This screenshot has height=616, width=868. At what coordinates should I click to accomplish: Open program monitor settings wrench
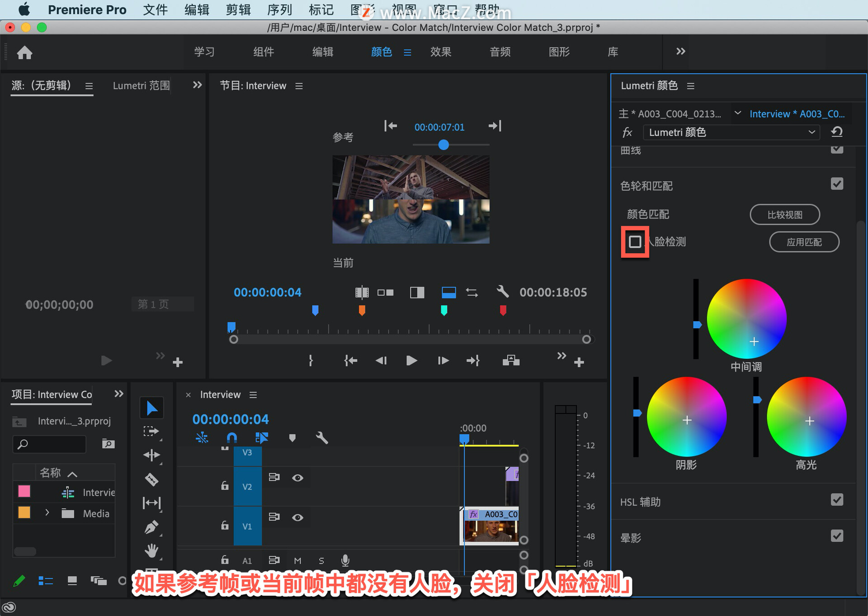(x=502, y=292)
